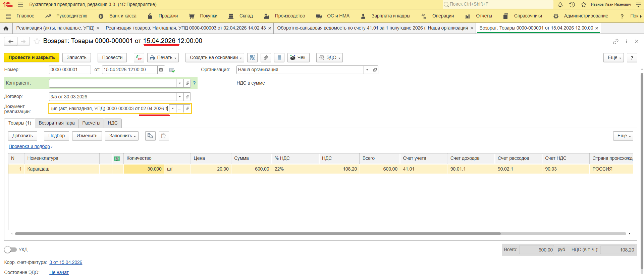This screenshot has height=275, width=644.
Task: Add this document to favorites with the star
Action: click(x=37, y=41)
